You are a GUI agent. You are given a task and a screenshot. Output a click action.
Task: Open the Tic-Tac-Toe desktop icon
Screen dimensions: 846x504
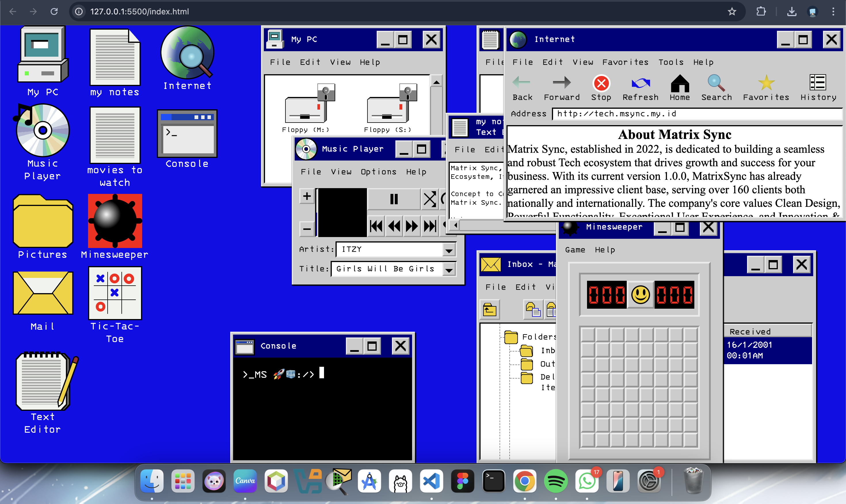tap(115, 293)
